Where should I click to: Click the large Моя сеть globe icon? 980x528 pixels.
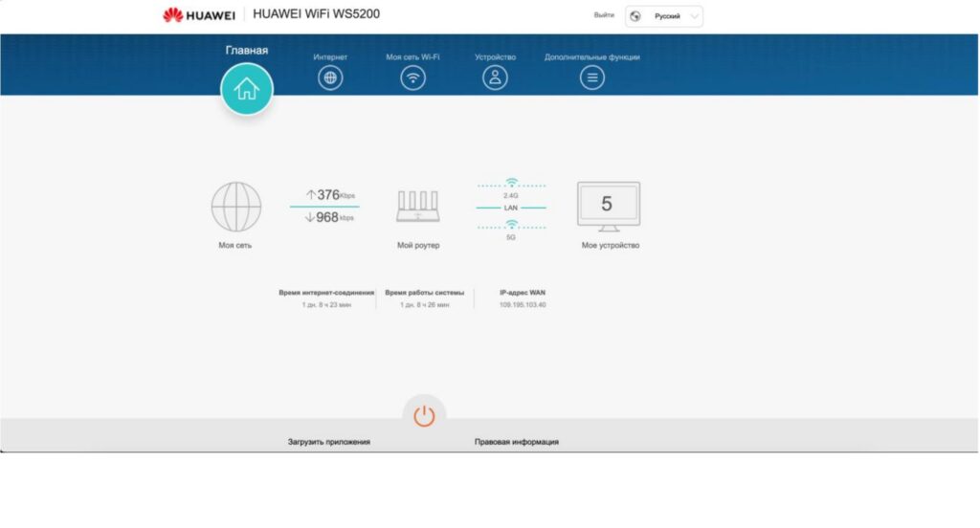(x=235, y=207)
